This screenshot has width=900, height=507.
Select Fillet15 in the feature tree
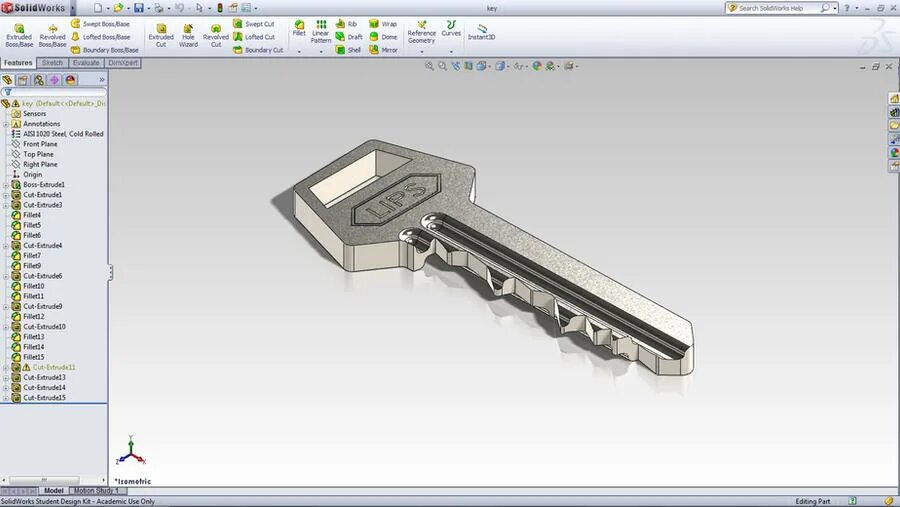[33, 357]
